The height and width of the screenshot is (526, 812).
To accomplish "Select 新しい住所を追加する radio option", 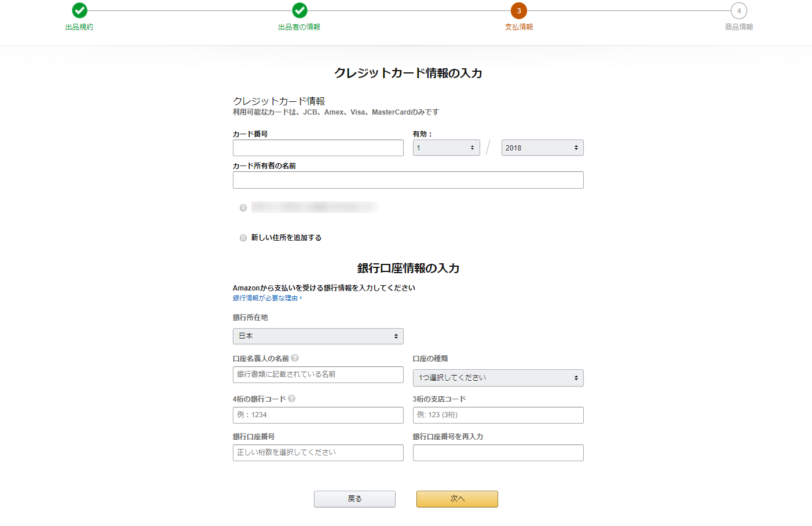I will (243, 238).
